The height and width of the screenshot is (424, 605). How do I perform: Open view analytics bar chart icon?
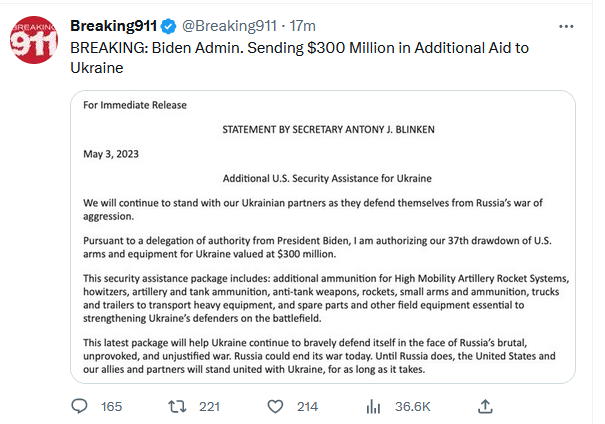click(376, 405)
